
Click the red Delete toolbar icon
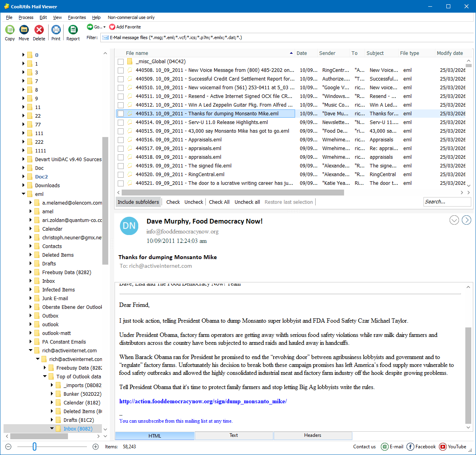39,30
